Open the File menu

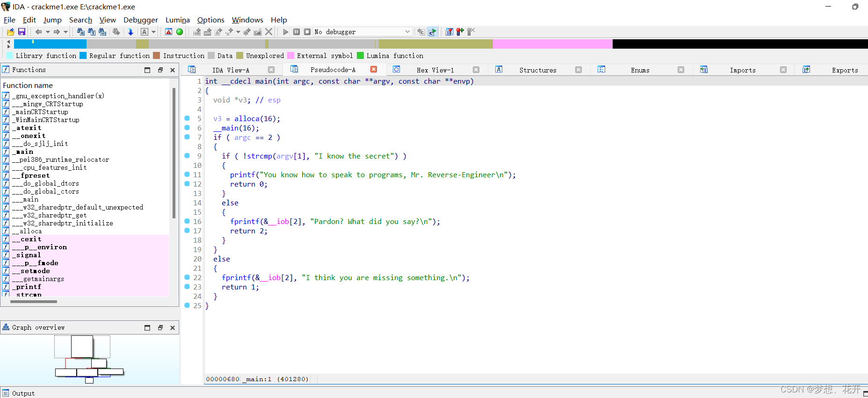coord(9,20)
